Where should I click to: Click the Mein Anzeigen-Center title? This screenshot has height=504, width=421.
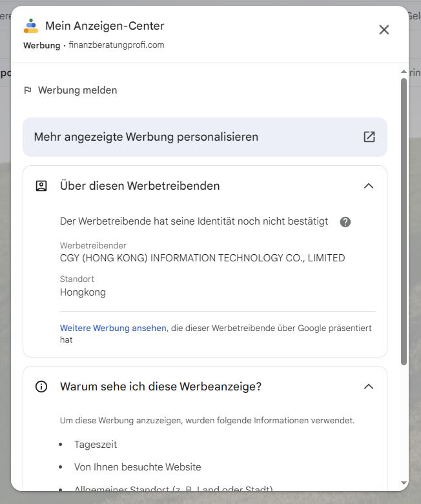[x=105, y=26]
